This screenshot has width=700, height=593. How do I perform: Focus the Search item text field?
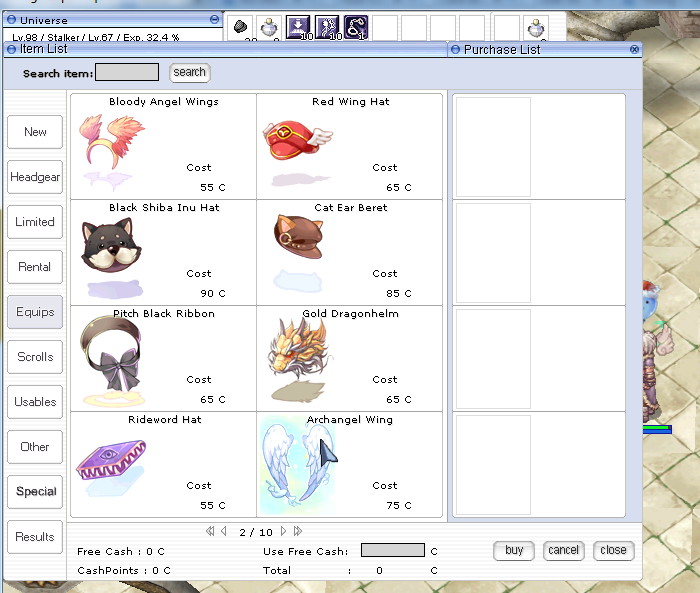[x=127, y=72]
